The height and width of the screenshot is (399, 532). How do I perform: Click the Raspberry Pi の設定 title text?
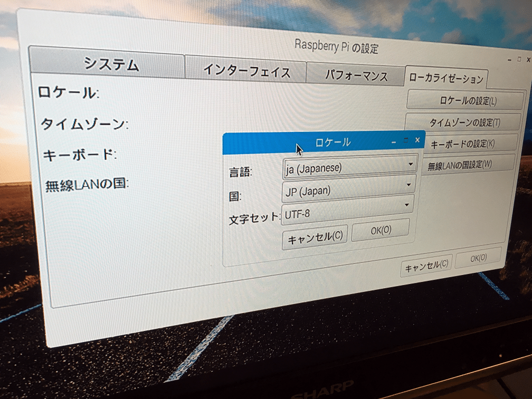336,46
